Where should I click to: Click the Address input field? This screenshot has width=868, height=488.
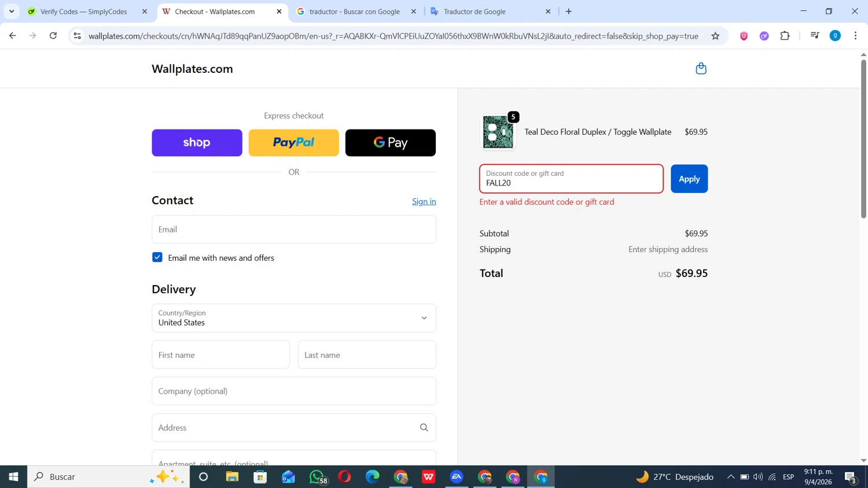point(294,427)
